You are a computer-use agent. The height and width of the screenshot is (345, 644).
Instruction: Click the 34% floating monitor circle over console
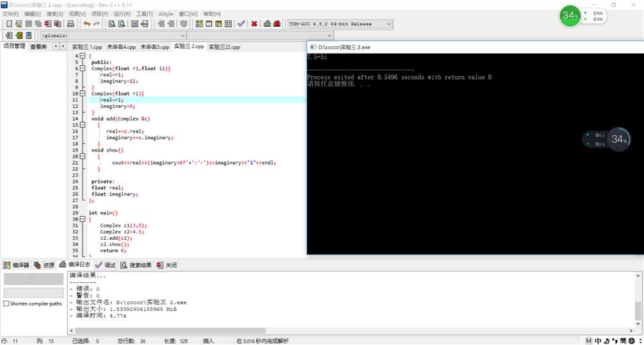pos(619,139)
